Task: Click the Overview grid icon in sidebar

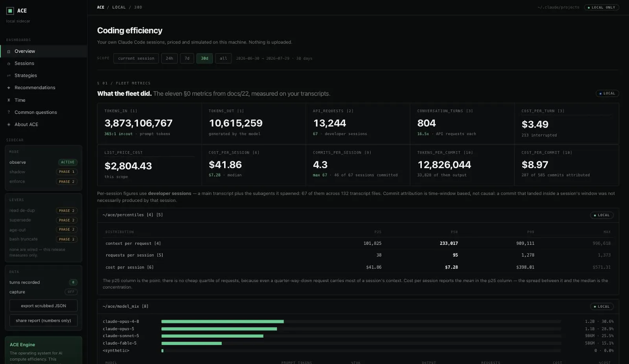Action: click(9, 51)
